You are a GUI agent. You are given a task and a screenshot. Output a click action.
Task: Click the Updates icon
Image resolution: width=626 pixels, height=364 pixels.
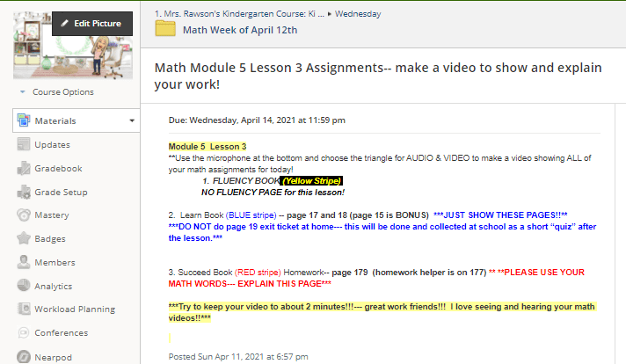click(x=24, y=144)
